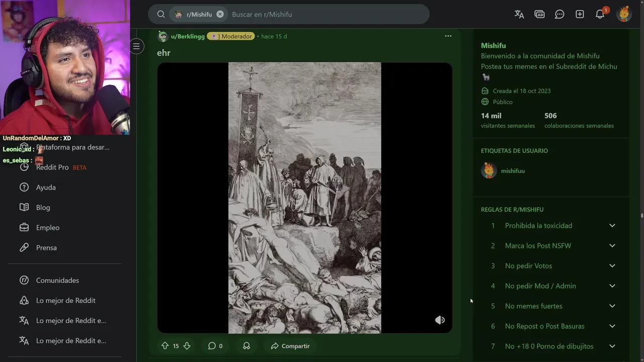Click the ehr post title
644x362 pixels.
[x=164, y=52]
